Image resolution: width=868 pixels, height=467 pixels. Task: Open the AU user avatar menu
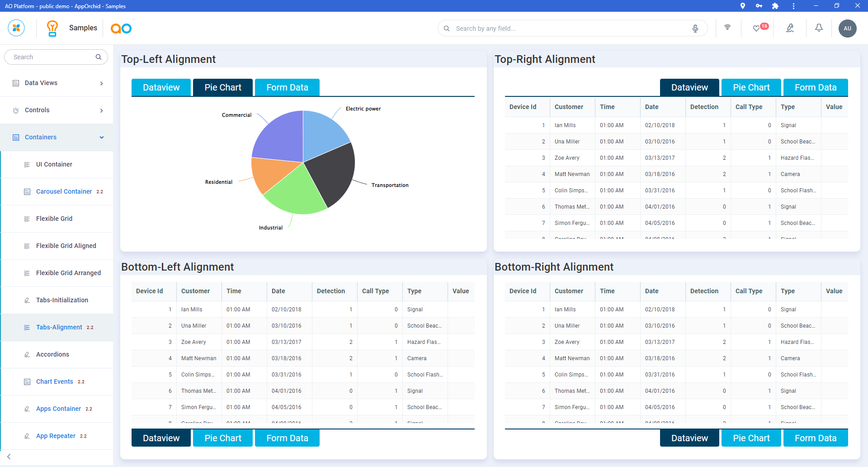pos(847,28)
